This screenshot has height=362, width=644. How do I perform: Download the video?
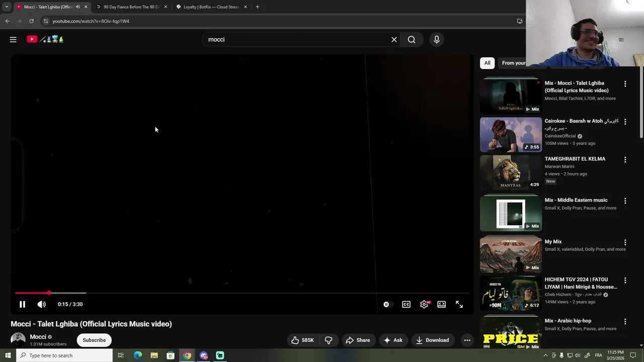pos(432,340)
